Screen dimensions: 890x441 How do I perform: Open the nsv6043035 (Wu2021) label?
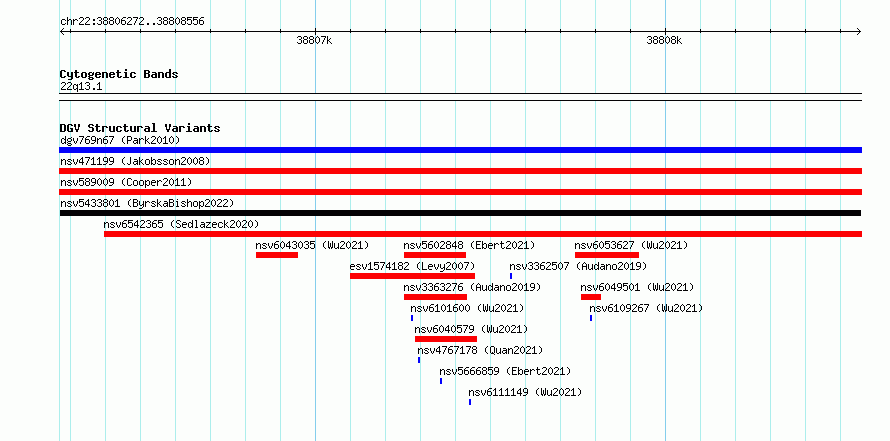tap(312, 245)
